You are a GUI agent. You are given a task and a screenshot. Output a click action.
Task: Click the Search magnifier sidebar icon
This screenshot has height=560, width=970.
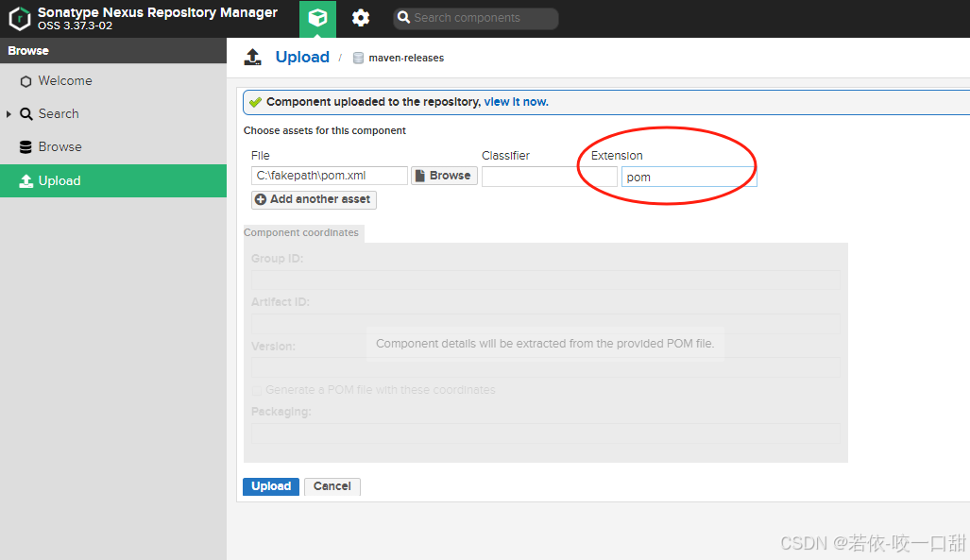click(26, 114)
